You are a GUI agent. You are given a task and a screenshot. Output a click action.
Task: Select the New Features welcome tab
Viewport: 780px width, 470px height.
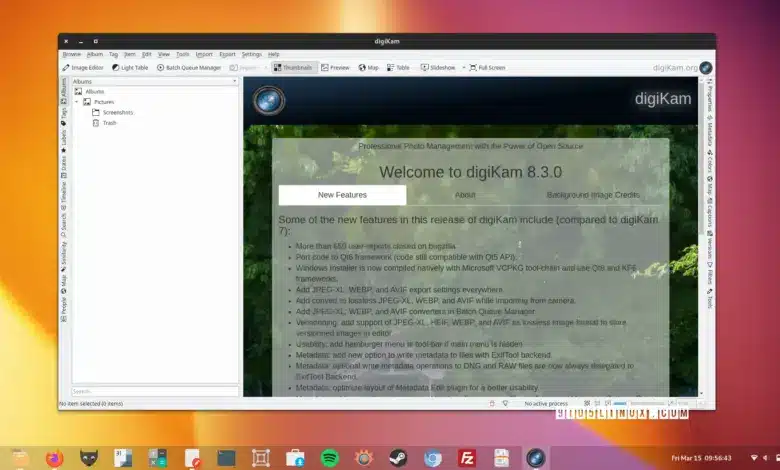pos(342,195)
